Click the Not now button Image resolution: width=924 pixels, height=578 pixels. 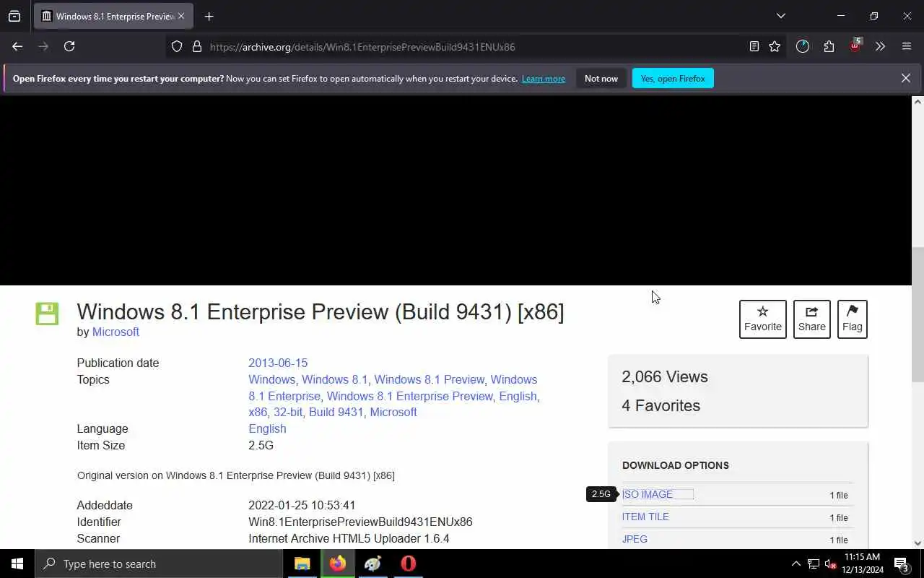click(x=601, y=79)
